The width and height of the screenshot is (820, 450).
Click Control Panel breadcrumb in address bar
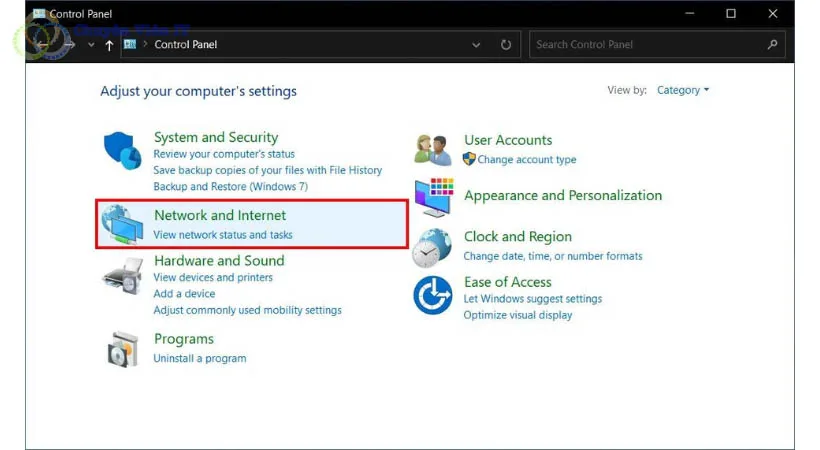pos(186,45)
